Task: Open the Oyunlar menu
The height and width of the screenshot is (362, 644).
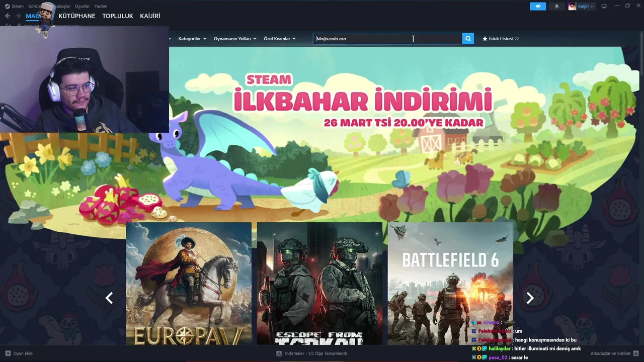Action: [x=82, y=6]
